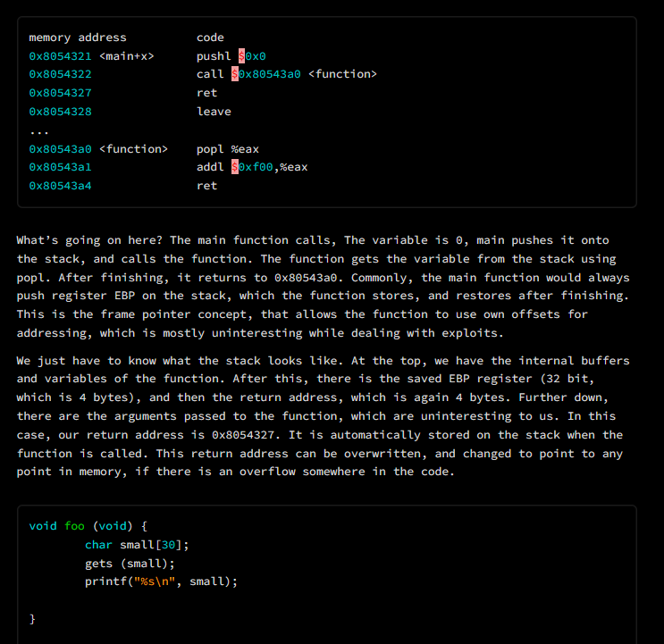Screen dimensions: 664x644
Task: Click the printf("%s\n", small); line
Action: [x=162, y=581]
